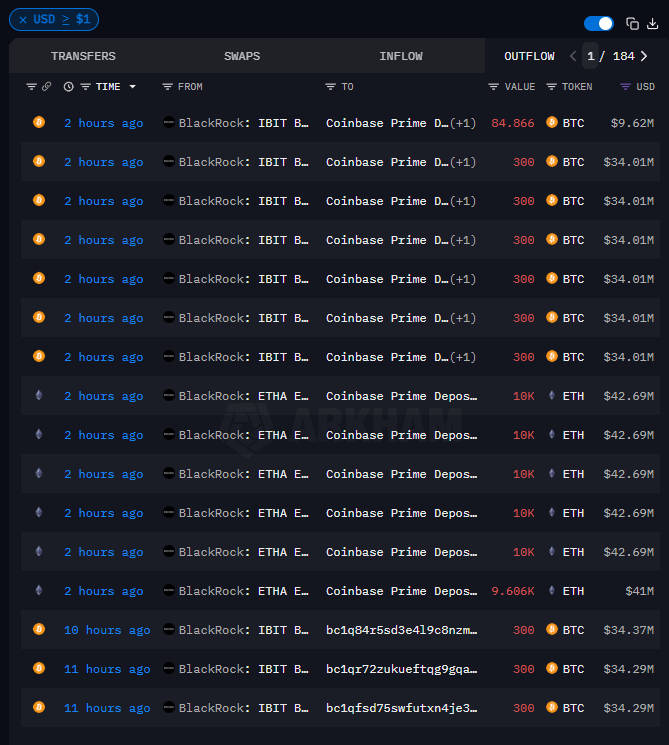Open the bc1qr72zukueftqg9gqa recipient address
Image resolution: width=669 pixels, height=745 pixels.
click(401, 669)
